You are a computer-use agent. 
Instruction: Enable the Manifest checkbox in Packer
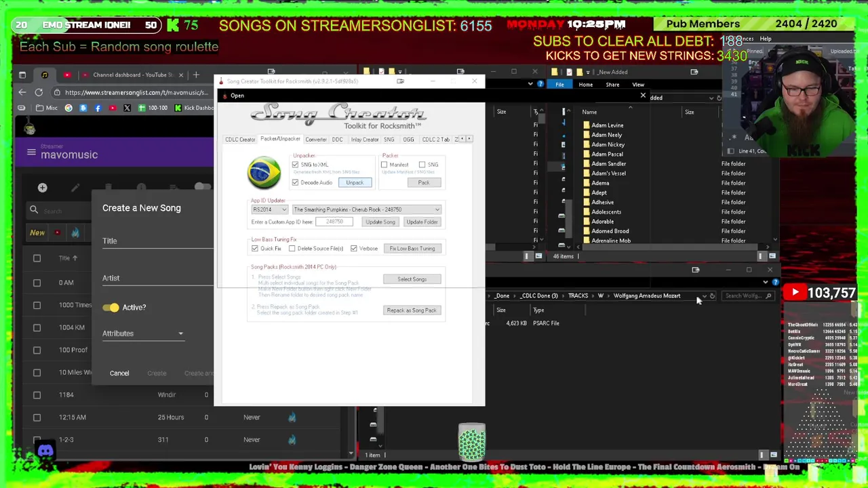pos(384,165)
